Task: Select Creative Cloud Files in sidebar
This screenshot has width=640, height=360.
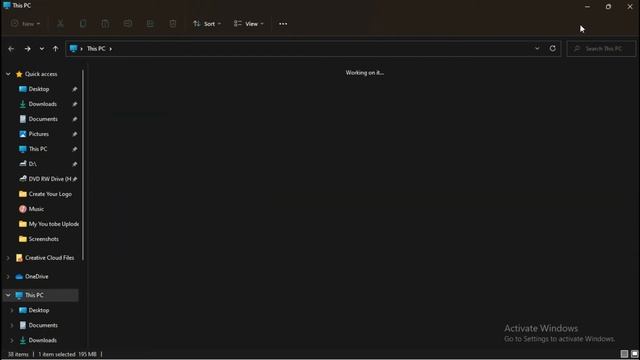Action: [49, 258]
